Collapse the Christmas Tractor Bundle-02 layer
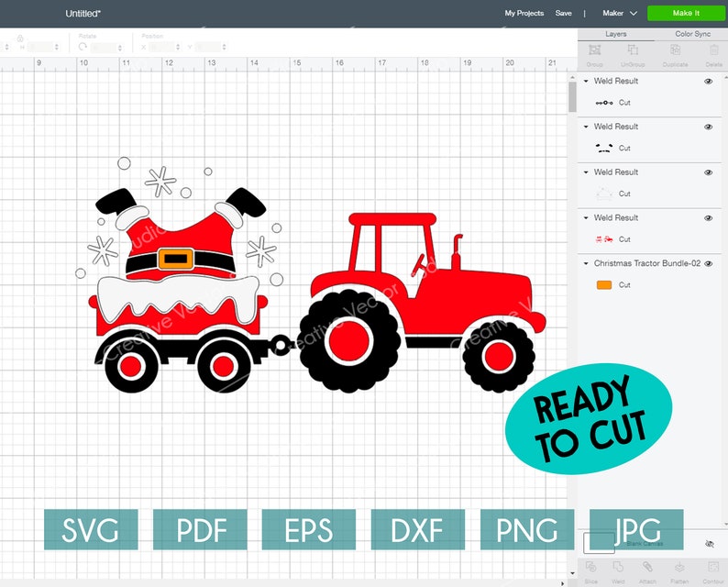728x587 pixels. pos(586,263)
